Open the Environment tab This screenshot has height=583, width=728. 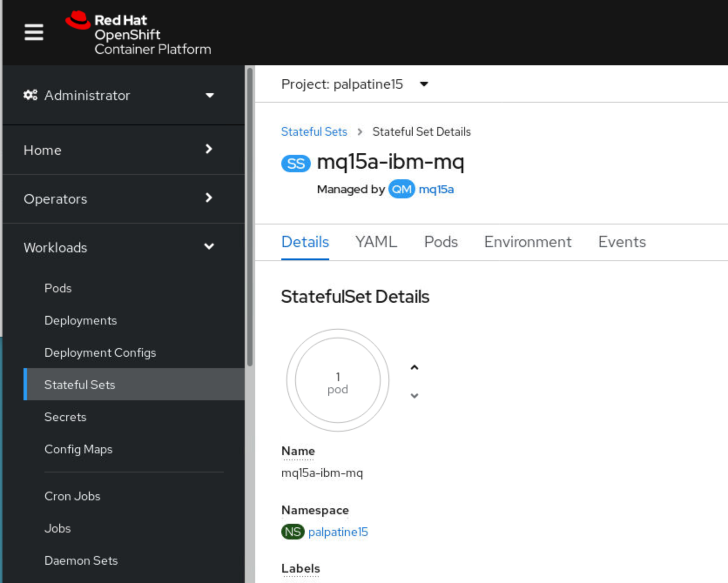pos(528,242)
